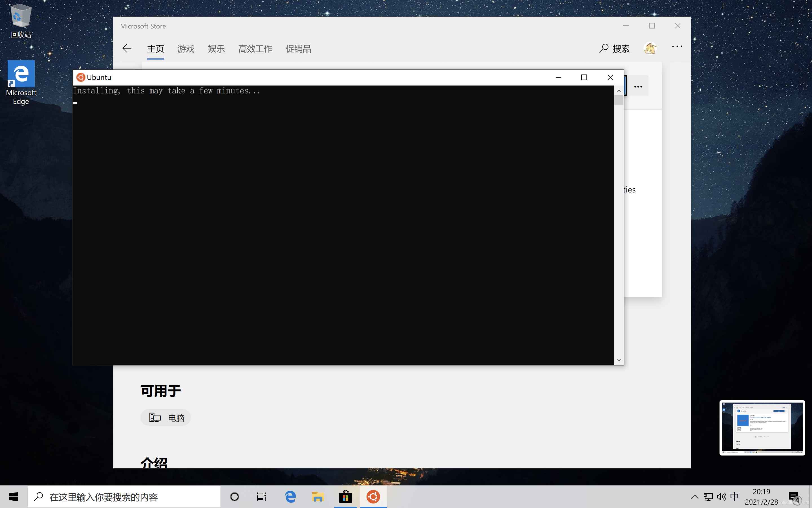The image size is (812, 508).
Task: Maximize the Microsoft Store window
Action: [x=652, y=26]
